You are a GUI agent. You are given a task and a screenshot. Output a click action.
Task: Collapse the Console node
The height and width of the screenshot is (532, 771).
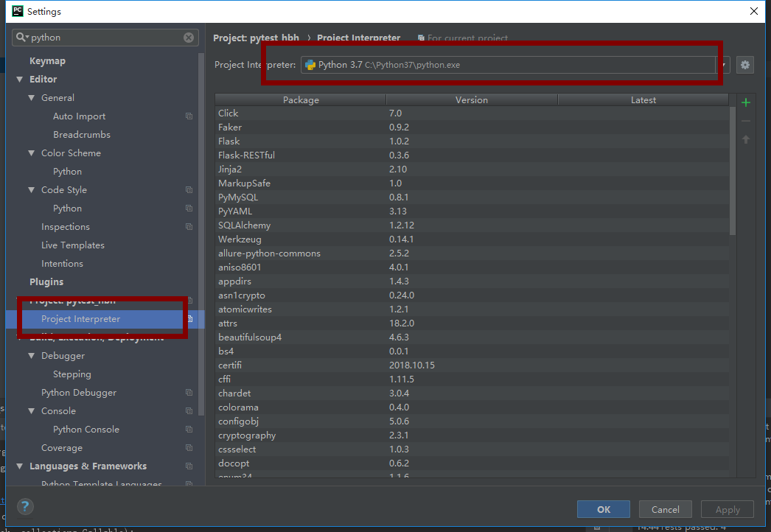click(x=32, y=411)
